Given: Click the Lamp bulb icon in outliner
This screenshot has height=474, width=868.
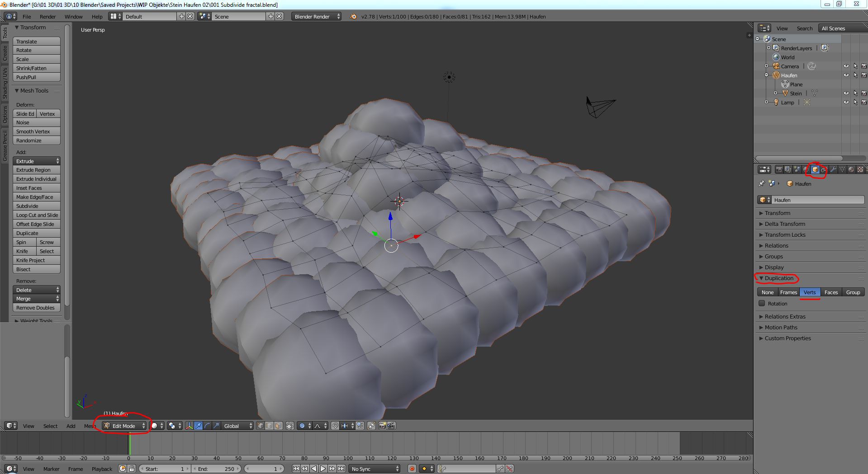Looking at the screenshot, I should click(x=776, y=102).
